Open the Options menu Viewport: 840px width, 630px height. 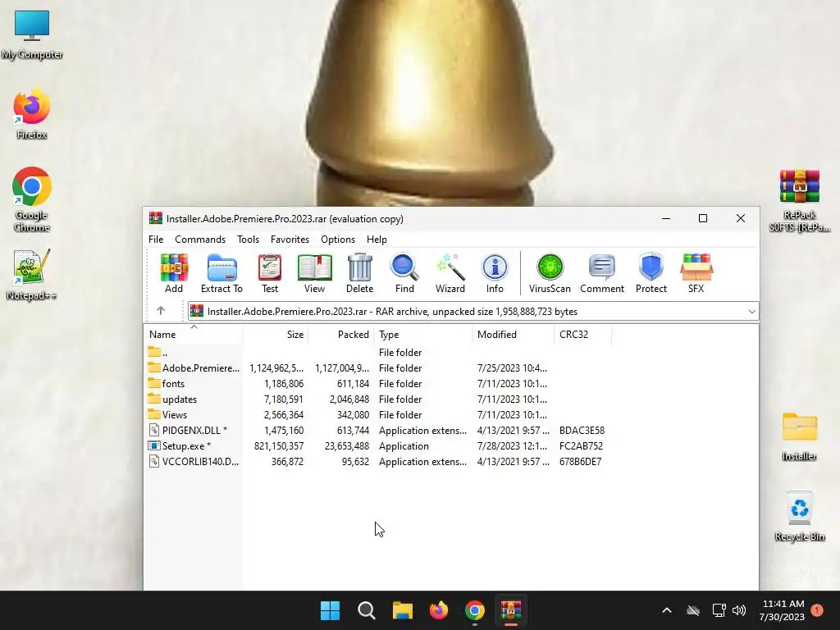(x=337, y=240)
